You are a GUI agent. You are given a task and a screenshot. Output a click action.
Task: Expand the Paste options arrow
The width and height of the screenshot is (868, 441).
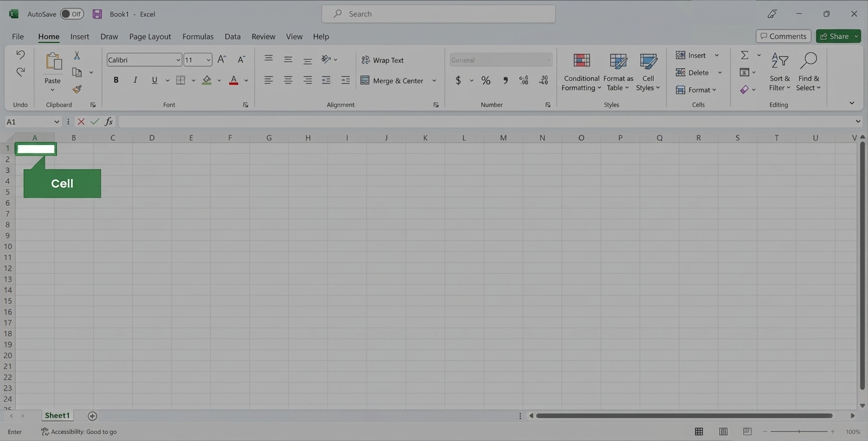click(x=53, y=90)
